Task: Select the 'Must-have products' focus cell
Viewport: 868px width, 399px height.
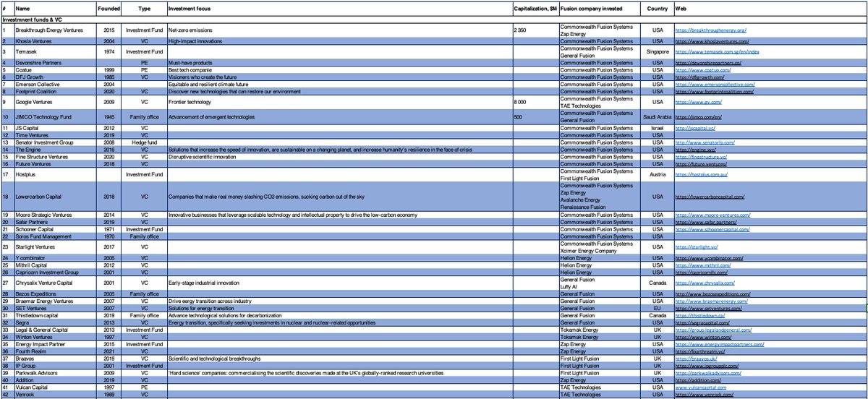Action: [x=339, y=64]
